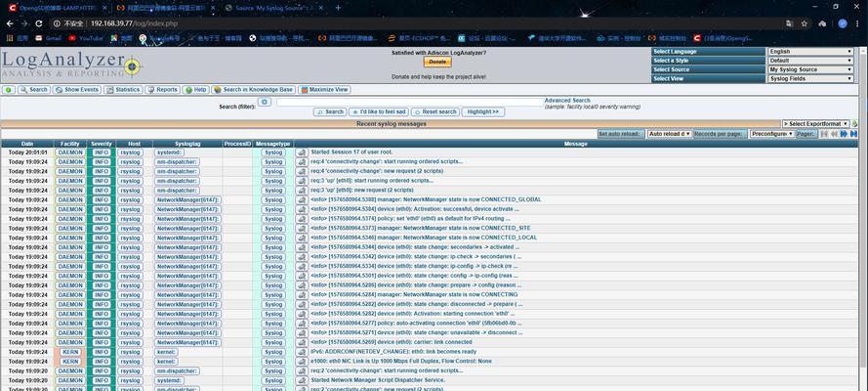Click the Maximize View button
This screenshot has height=391, width=868.
point(324,90)
